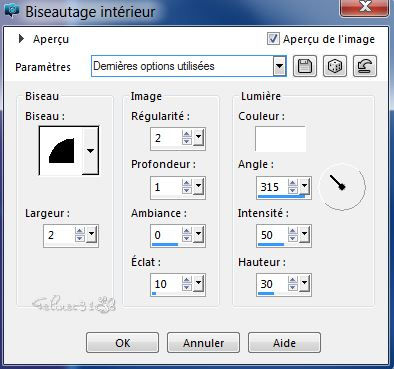
Task: Click the randomize parameters dice icon
Action: click(335, 66)
